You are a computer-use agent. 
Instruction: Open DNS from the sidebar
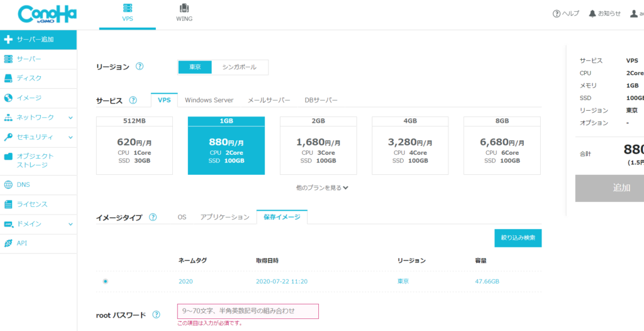pos(8,185)
